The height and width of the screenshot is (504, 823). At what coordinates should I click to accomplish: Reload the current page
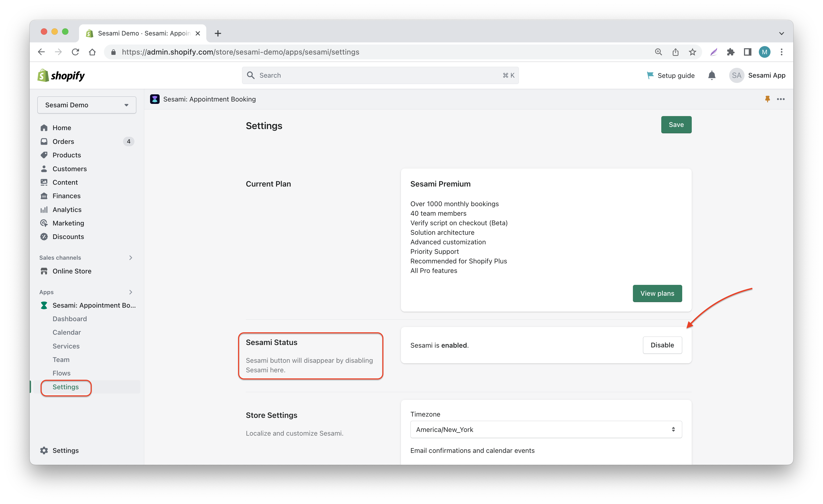tap(76, 52)
